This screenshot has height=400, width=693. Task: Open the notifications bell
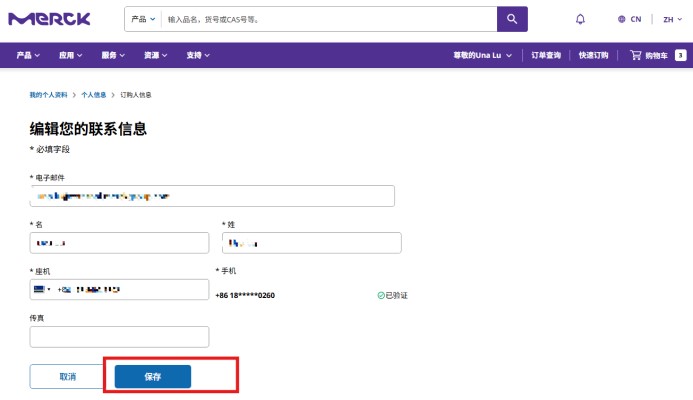pos(581,19)
